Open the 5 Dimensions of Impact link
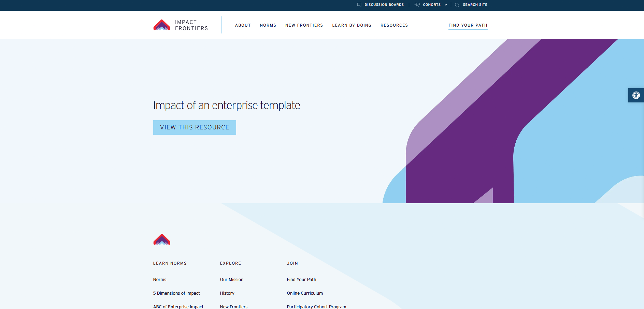 click(176, 293)
